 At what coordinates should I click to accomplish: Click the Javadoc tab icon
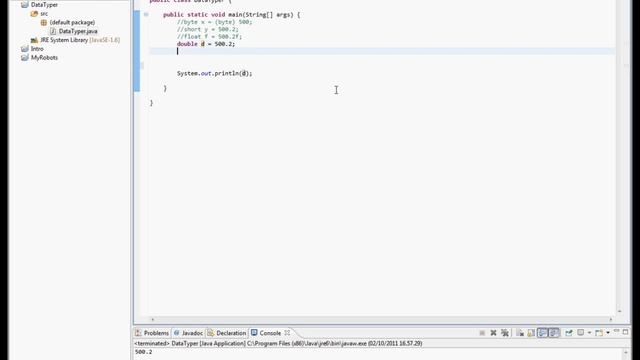point(177,333)
